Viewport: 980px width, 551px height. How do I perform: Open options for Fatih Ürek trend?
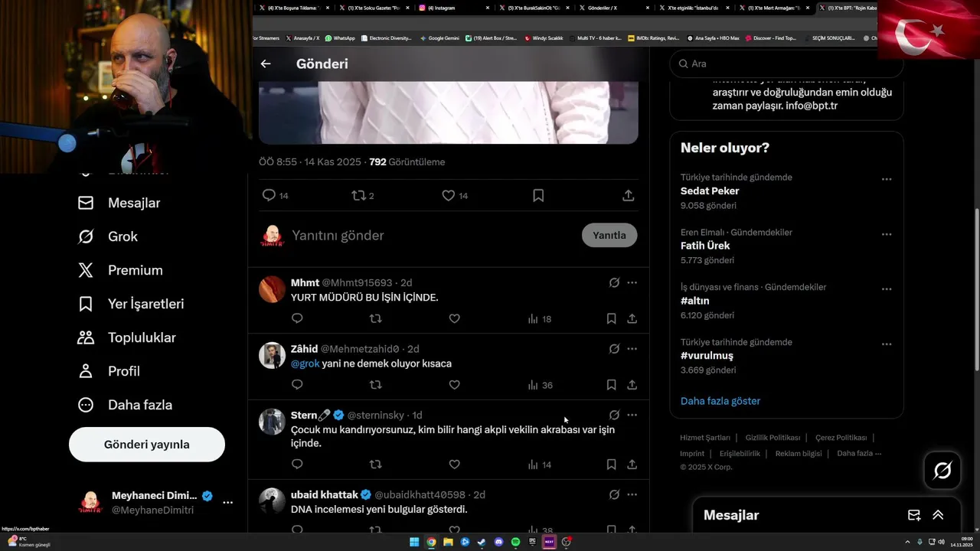(887, 234)
